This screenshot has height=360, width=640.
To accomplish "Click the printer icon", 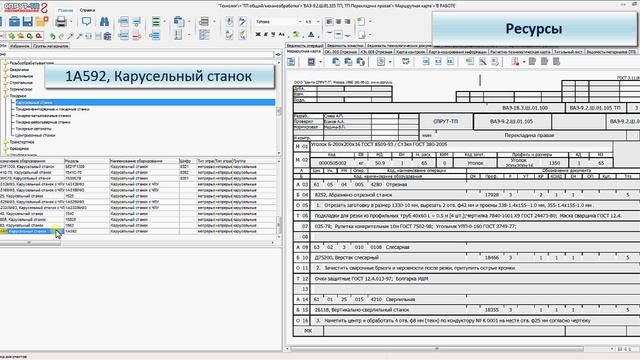I will pos(61,22).
